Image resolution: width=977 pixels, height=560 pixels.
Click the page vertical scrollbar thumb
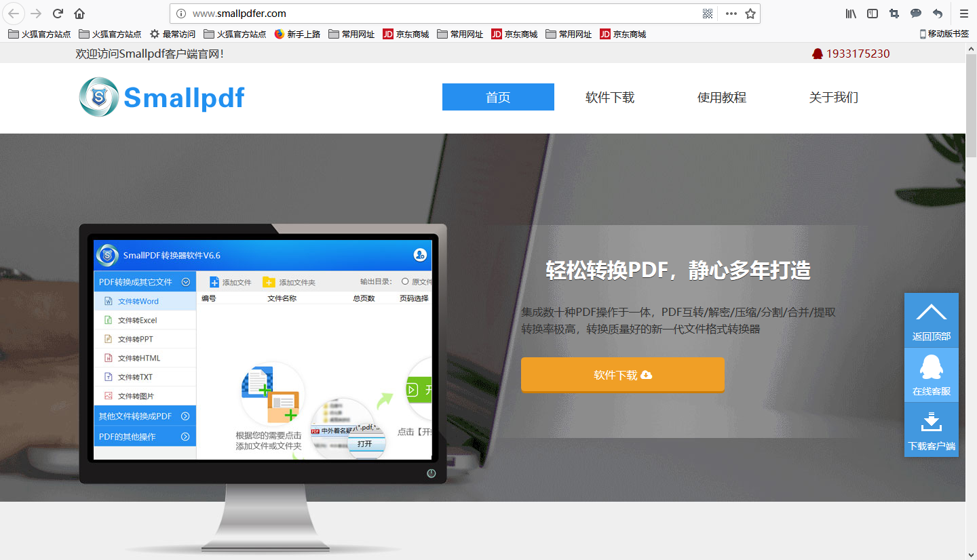[x=971, y=105]
